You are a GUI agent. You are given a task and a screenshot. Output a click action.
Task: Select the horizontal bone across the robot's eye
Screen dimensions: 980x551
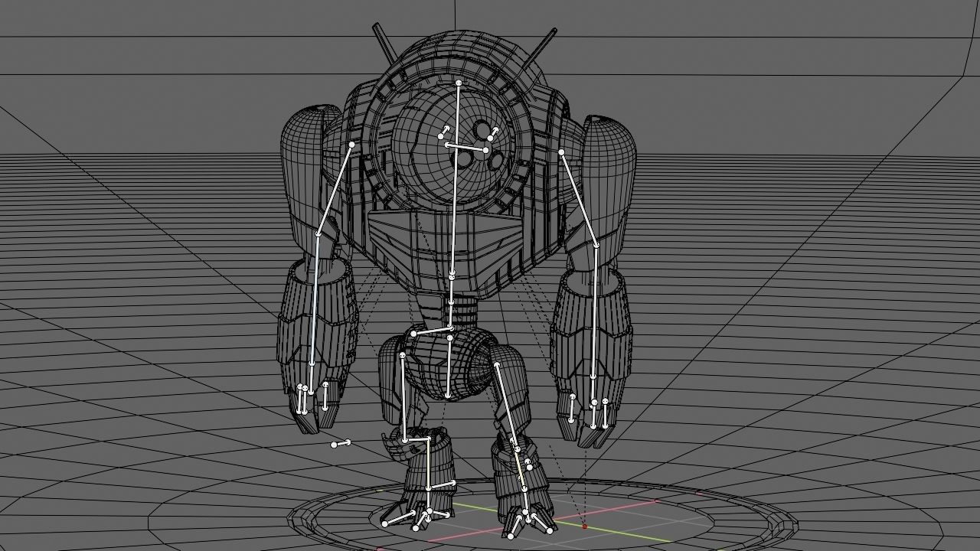[x=466, y=147]
